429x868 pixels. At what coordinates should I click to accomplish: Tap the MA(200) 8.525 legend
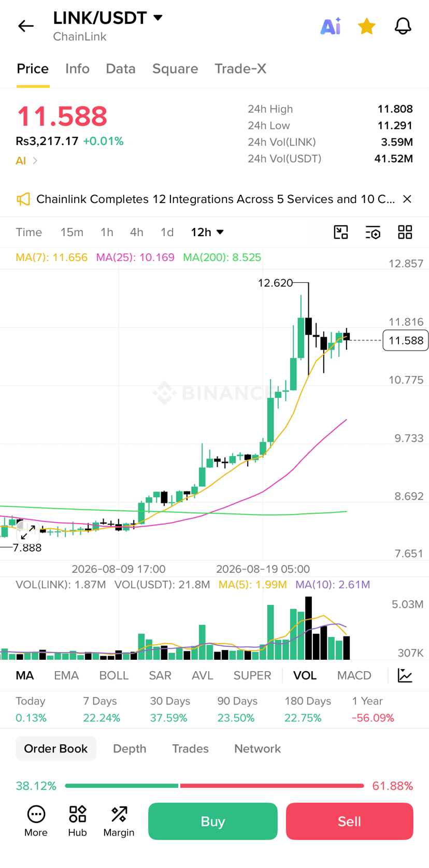(x=222, y=257)
